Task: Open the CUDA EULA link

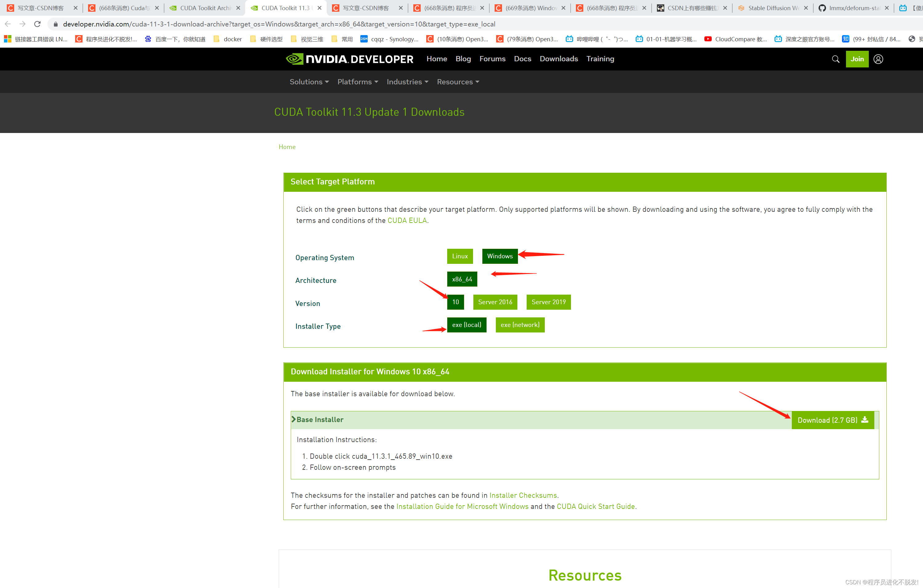Action: pyautogui.click(x=407, y=221)
